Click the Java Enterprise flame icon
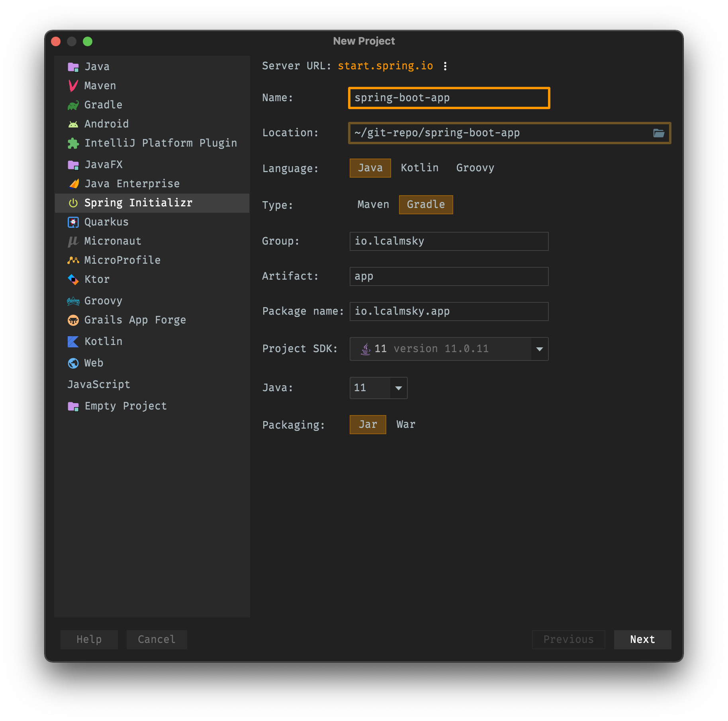Screen dimensions: 728x721 [74, 184]
